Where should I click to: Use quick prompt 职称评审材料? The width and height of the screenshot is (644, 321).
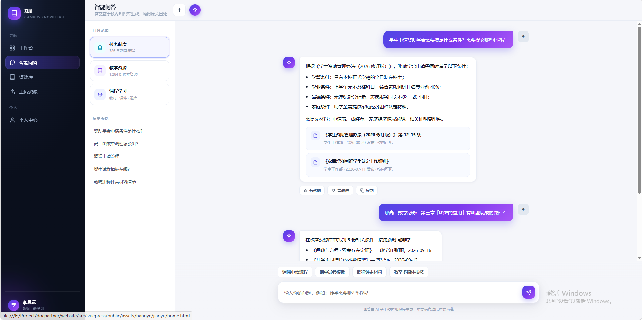[x=369, y=272]
